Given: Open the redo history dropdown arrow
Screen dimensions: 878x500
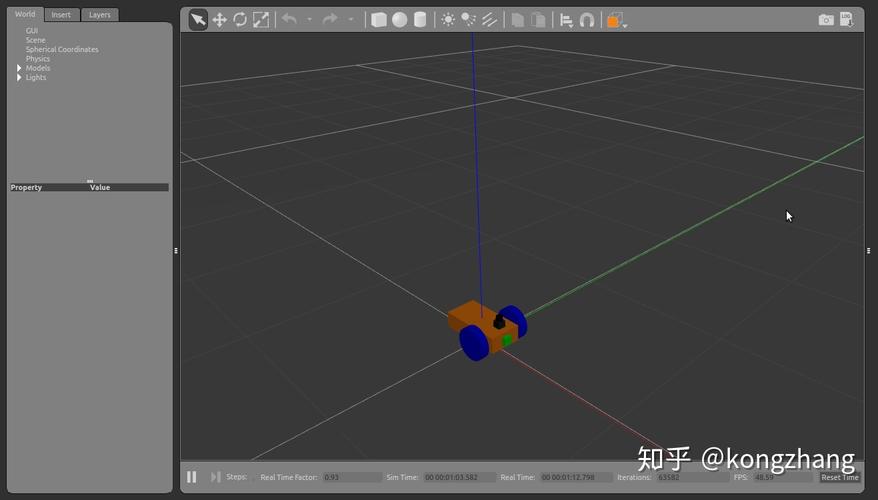Looking at the screenshot, I should tap(351, 20).
